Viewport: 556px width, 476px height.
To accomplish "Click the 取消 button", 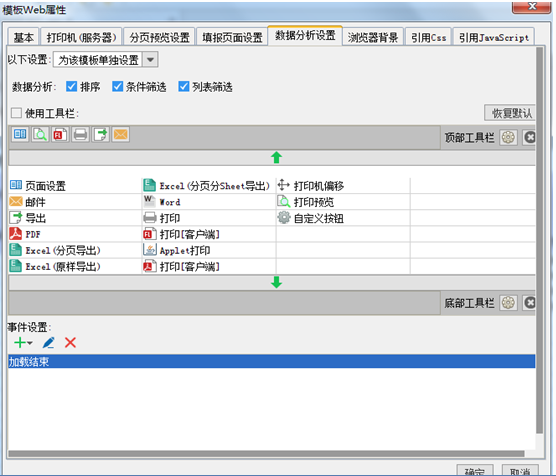I will 520,470.
